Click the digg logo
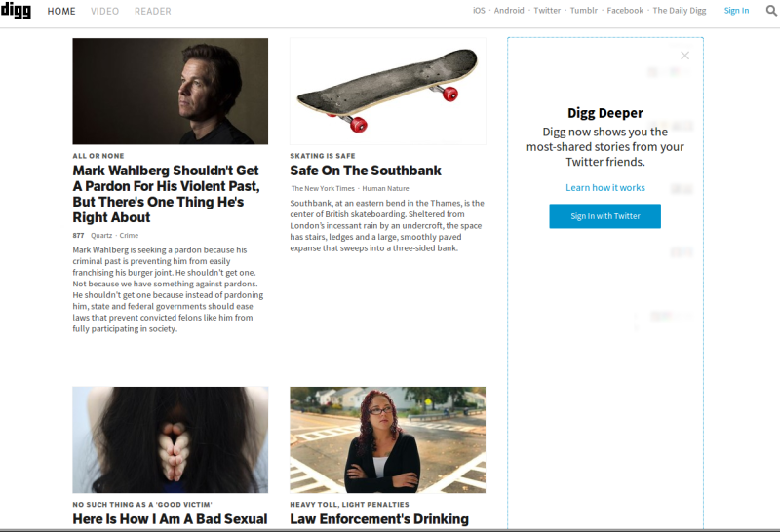Viewport: 780px width, 532px height. [x=16, y=10]
